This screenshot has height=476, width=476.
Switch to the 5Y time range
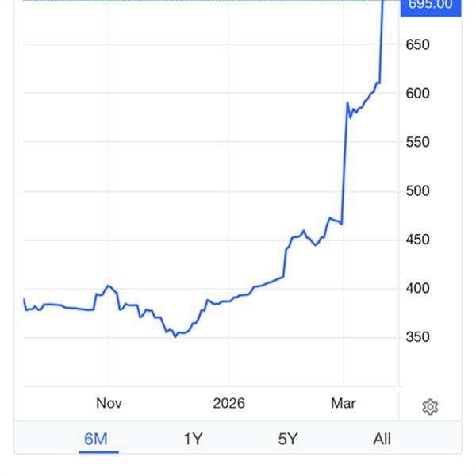[287, 439]
